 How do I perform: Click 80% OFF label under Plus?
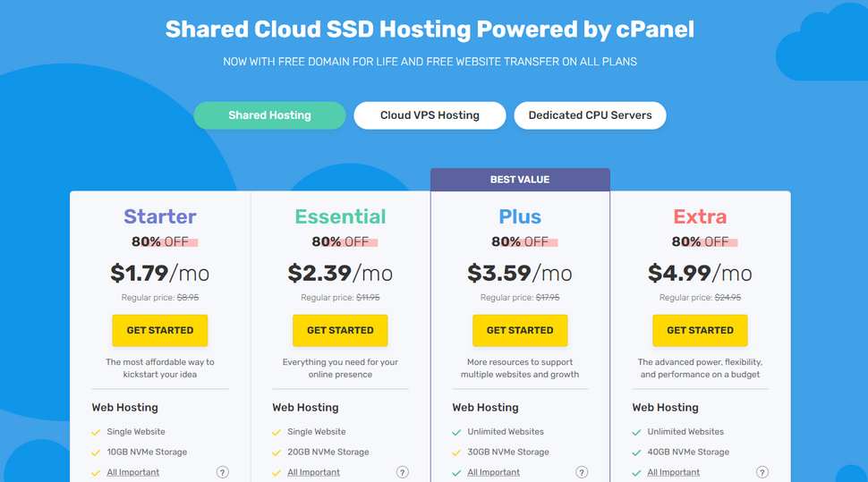tap(521, 241)
